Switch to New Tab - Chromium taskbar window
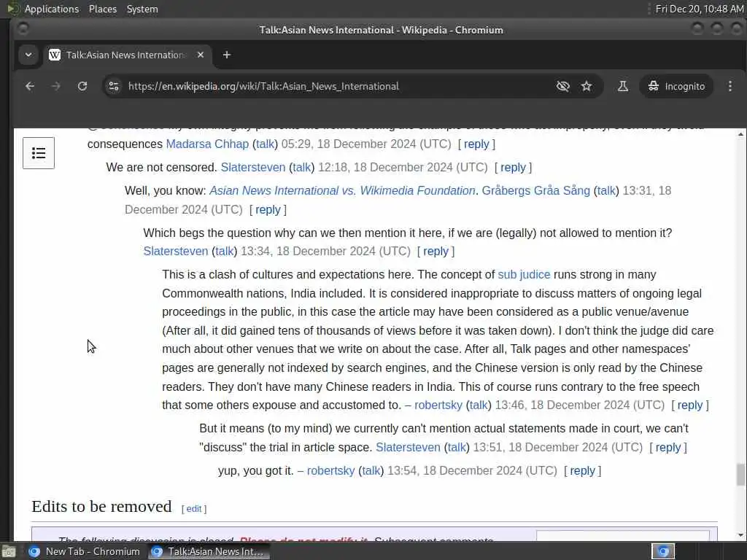This screenshot has width=747, height=560. pyautogui.click(x=85, y=551)
